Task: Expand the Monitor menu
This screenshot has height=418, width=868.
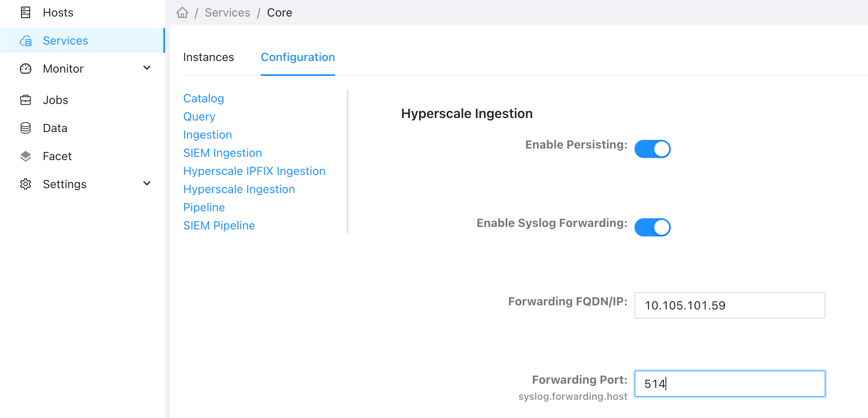Action: [147, 68]
